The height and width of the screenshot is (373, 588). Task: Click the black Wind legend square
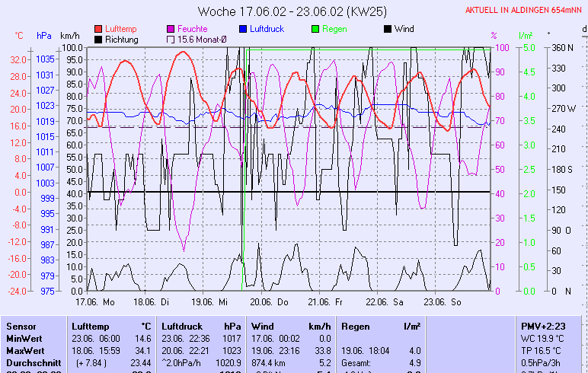(388, 29)
